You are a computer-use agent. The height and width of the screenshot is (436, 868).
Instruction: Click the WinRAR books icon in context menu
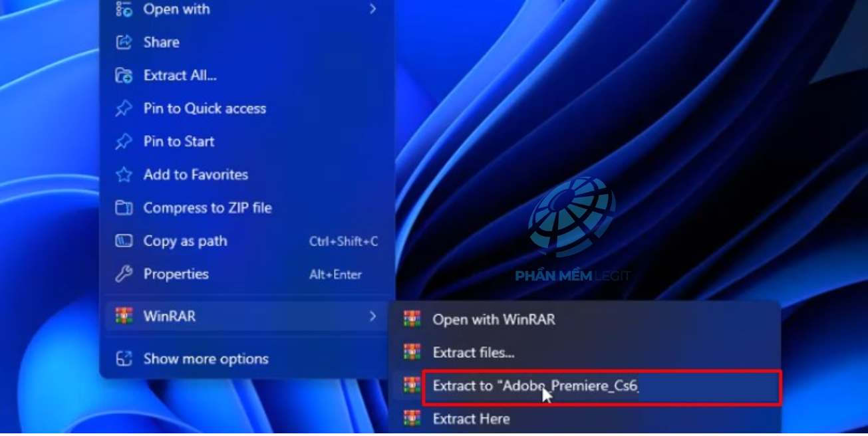coord(124,316)
